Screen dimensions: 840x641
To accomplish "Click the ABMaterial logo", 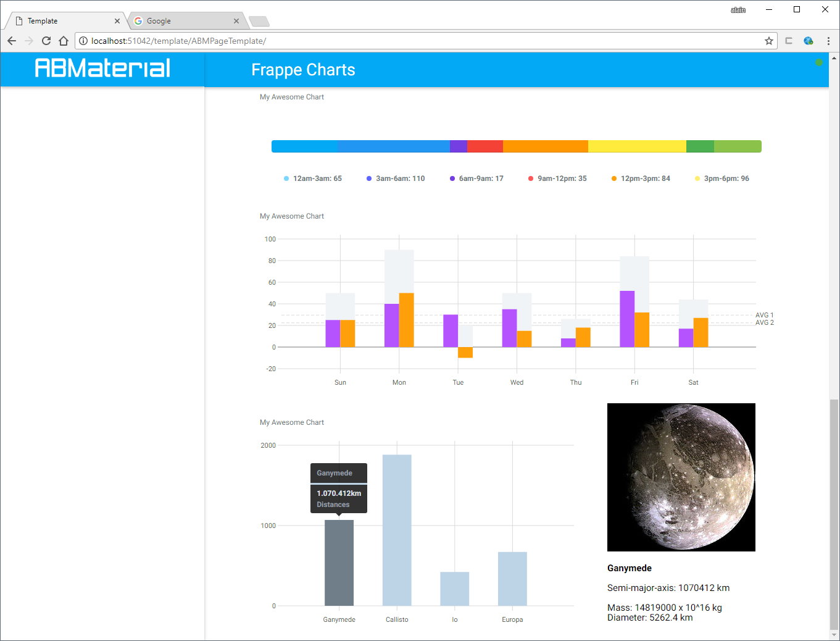I will (102, 68).
